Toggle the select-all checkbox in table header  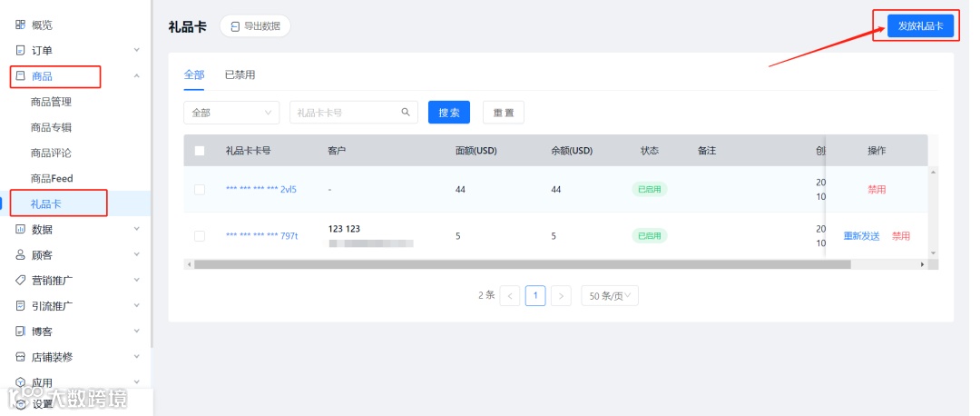(200, 151)
